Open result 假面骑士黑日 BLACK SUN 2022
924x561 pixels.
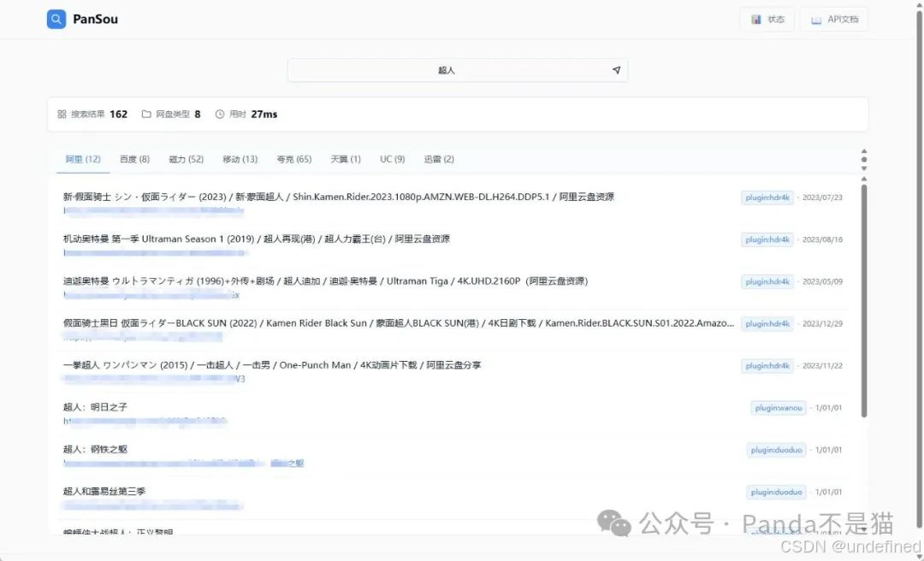399,323
